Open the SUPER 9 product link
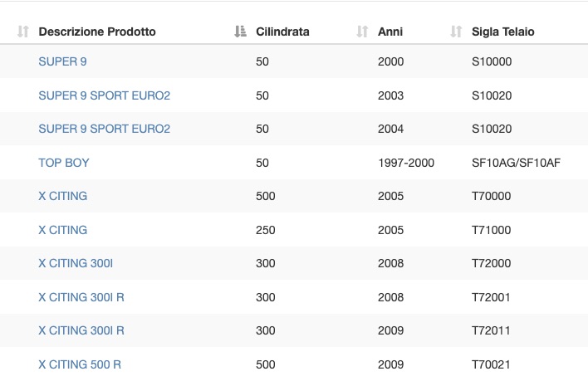 62,61
